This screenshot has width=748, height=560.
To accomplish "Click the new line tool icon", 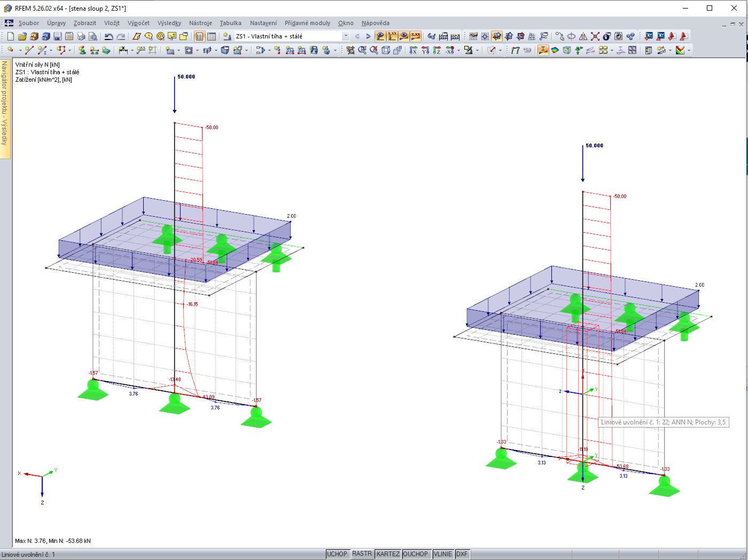I will (x=29, y=50).
